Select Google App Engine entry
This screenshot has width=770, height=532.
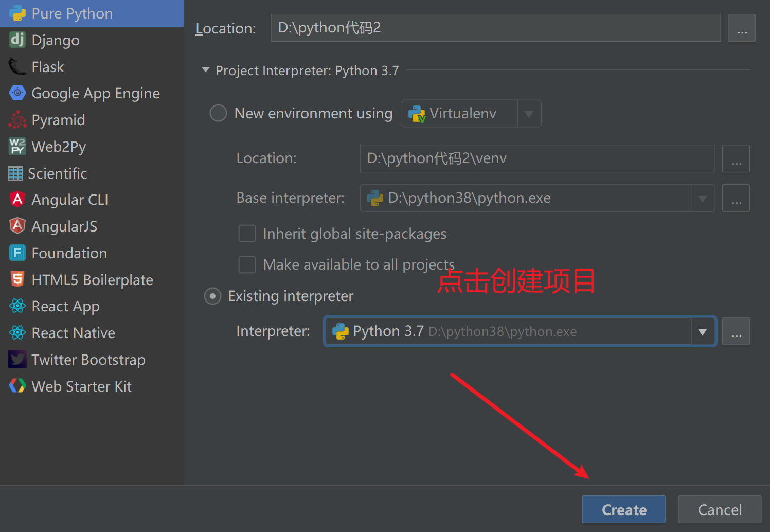point(92,94)
